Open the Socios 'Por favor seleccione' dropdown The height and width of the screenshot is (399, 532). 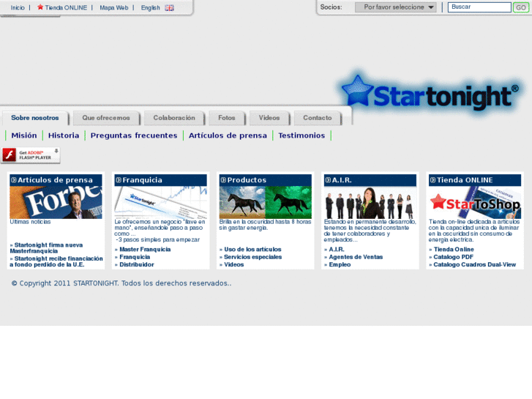(x=395, y=7)
